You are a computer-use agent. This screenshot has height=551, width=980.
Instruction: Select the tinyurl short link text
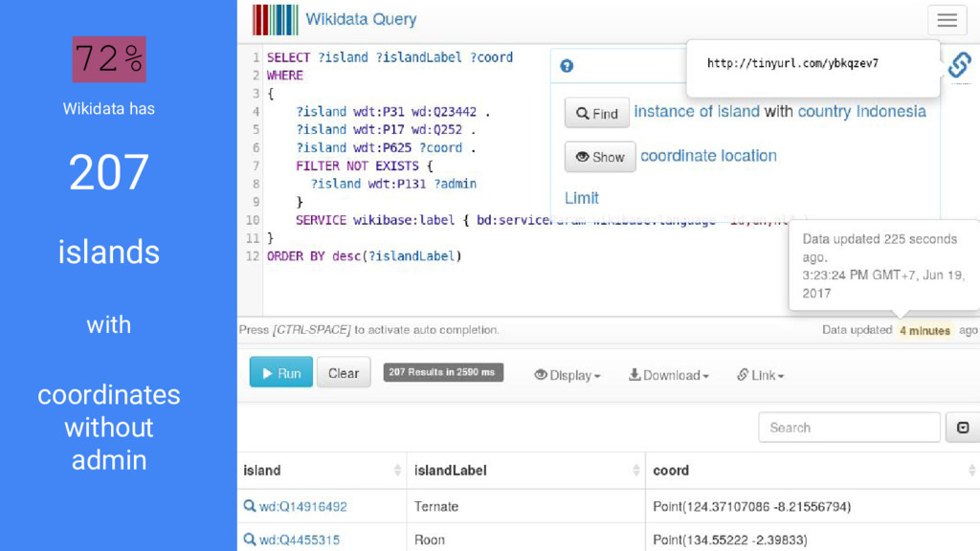[792, 63]
